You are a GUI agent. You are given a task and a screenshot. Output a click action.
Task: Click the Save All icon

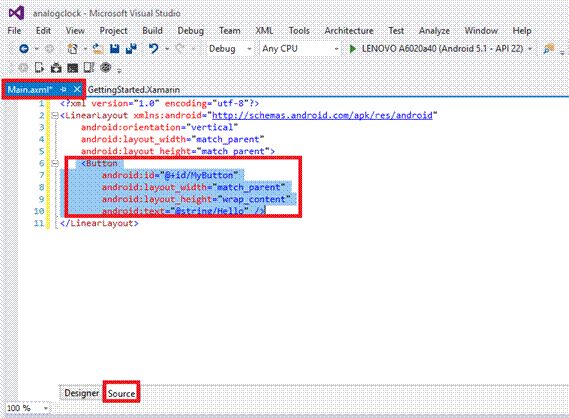coord(131,49)
